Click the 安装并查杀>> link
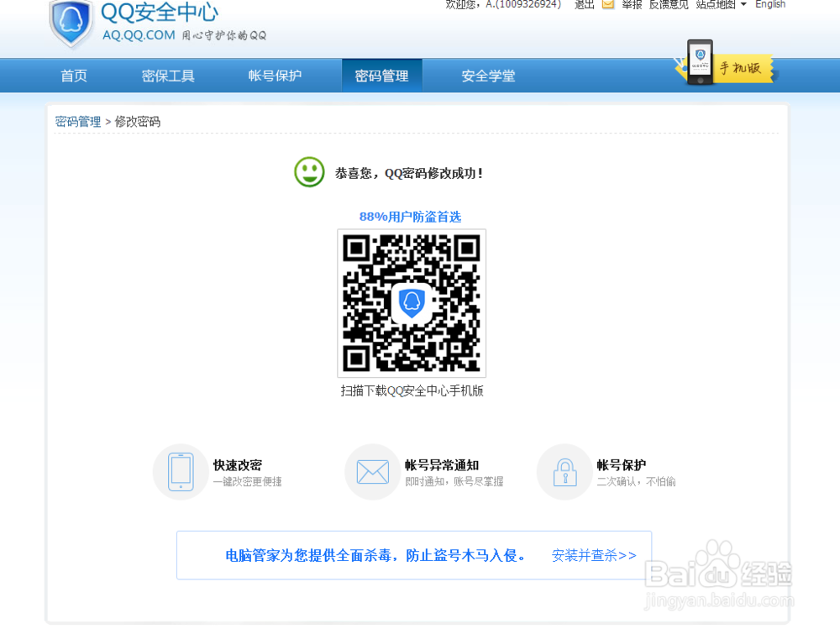The height and width of the screenshot is (629, 840). 594,555
